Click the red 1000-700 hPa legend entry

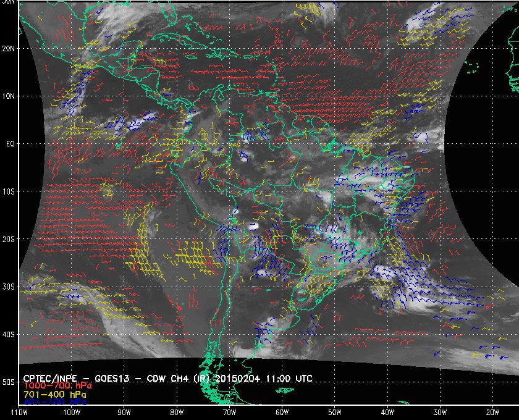48,385
